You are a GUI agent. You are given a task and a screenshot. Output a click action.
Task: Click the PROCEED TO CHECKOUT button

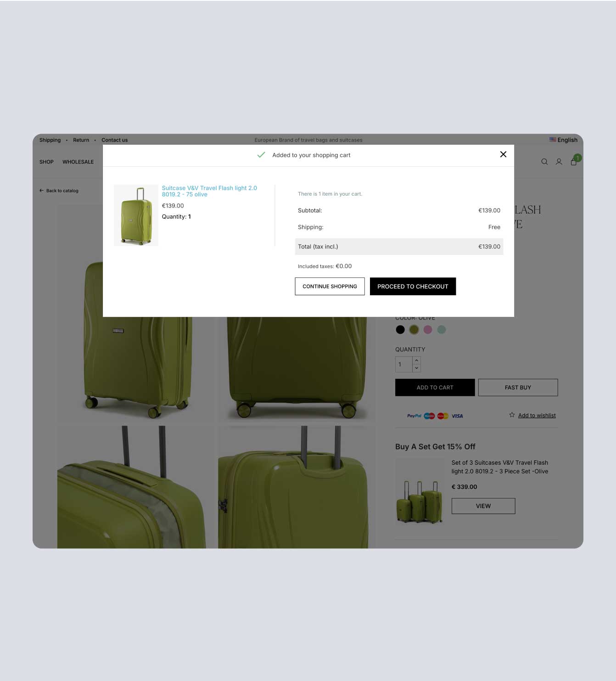(413, 287)
